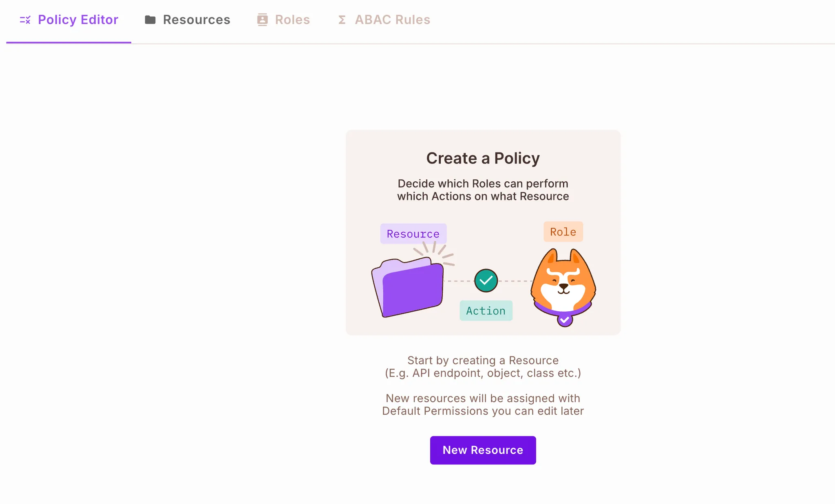This screenshot has width=835, height=504.
Task: Click the green checkmark circle in illustration
Action: (486, 281)
